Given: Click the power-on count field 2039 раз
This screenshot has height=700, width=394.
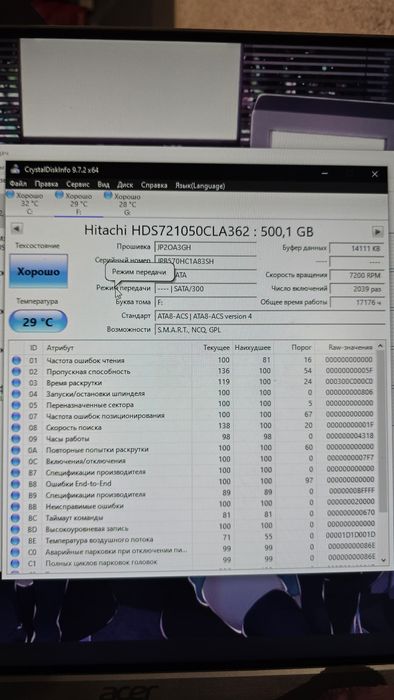Looking at the screenshot, I should pyautogui.click(x=357, y=289).
